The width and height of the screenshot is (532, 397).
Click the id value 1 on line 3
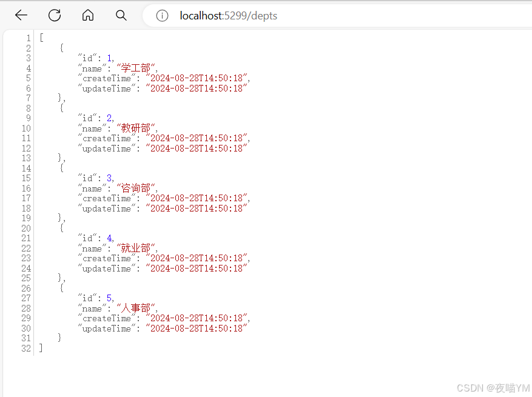click(x=109, y=58)
